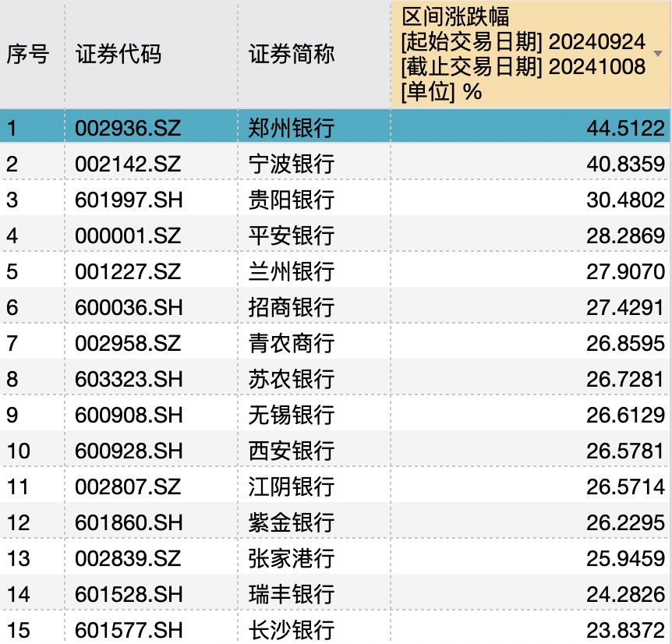Click the value 23.8372

point(625,630)
